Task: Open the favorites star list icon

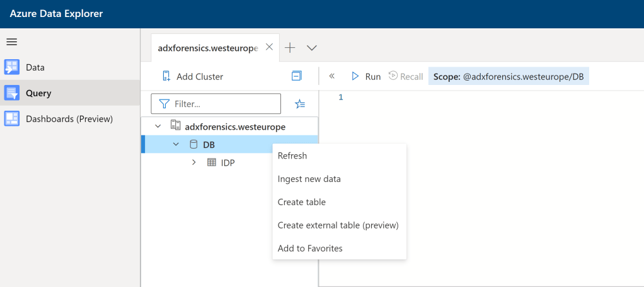Action: (x=300, y=104)
